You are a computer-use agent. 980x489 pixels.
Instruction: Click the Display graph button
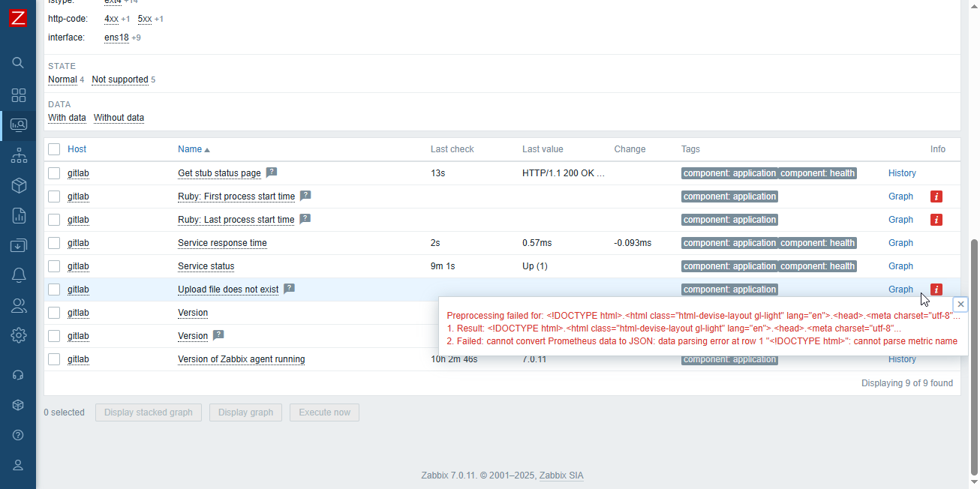coord(246,412)
